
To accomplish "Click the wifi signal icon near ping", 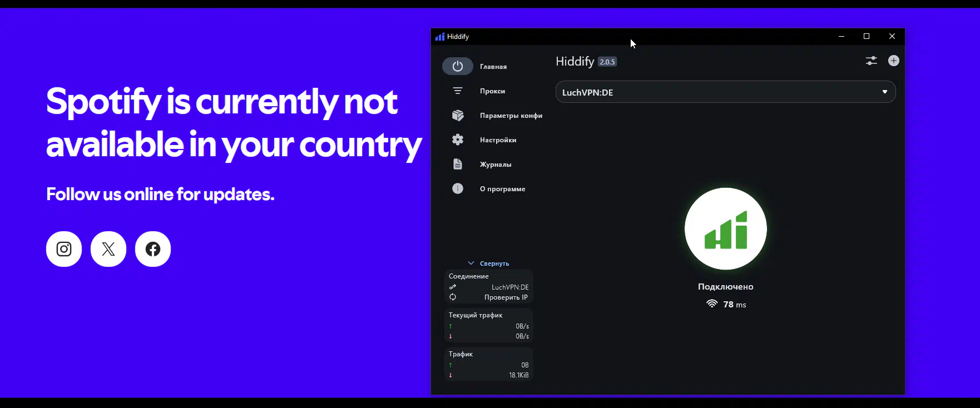I will click(712, 303).
